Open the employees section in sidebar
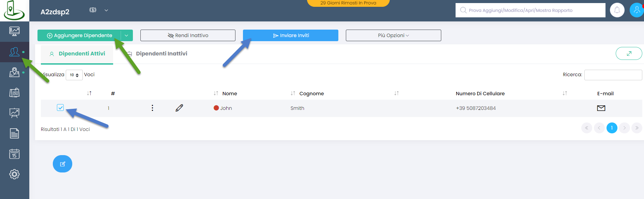644x199 pixels. click(14, 52)
